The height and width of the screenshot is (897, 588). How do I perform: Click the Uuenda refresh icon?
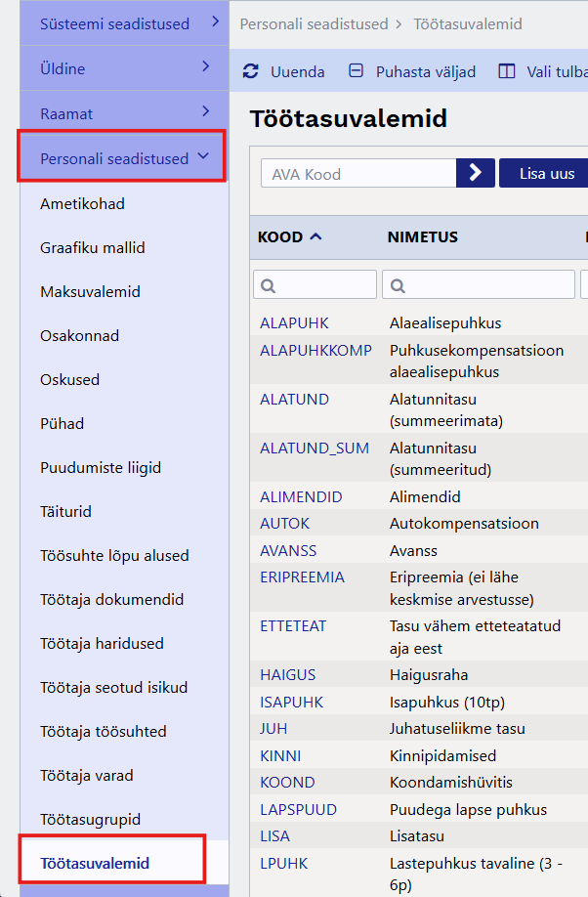(251, 71)
